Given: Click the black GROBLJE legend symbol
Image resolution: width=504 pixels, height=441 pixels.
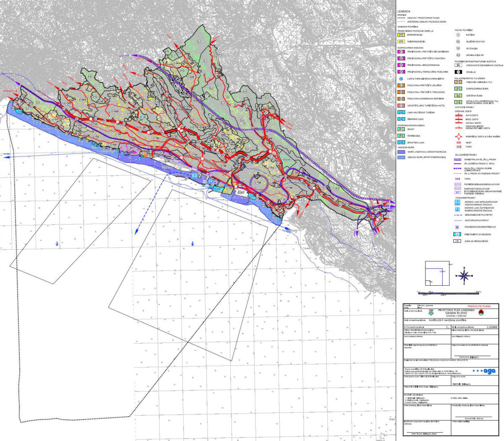Looking at the screenshot, I should 458,72.
